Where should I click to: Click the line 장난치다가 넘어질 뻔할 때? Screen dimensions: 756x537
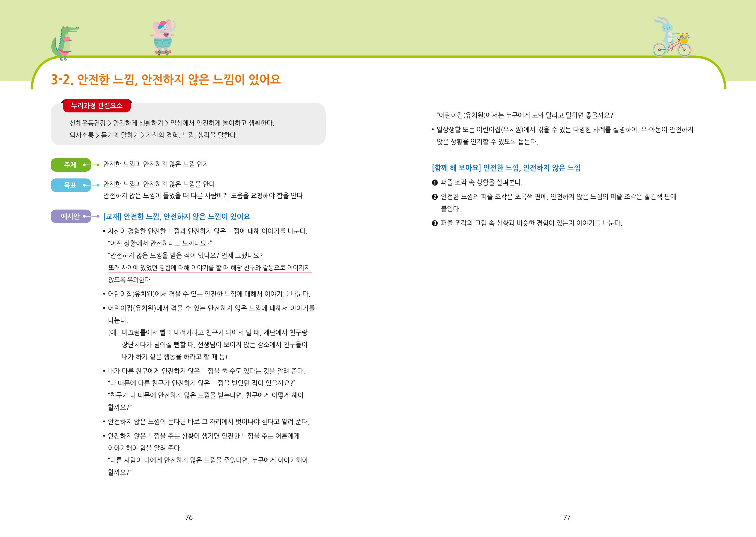(214, 345)
